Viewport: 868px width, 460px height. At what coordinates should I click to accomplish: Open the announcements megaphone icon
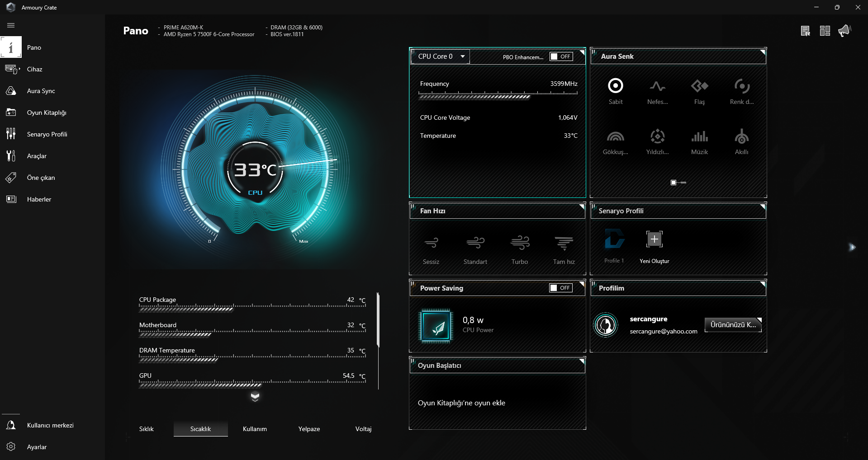coord(844,31)
